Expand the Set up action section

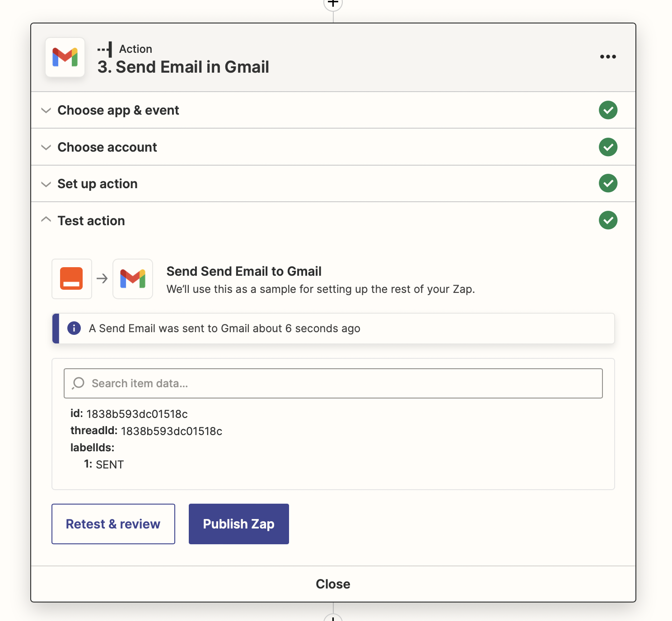[97, 184]
